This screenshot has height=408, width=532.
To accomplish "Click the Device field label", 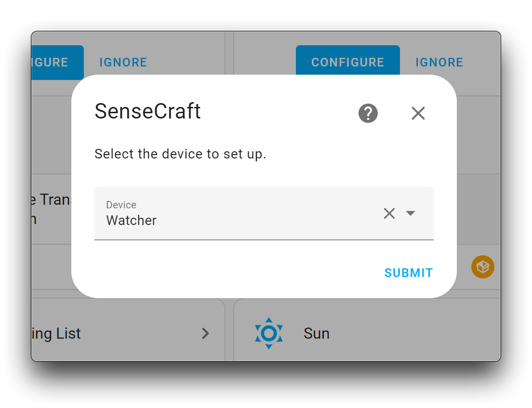I will click(x=121, y=205).
